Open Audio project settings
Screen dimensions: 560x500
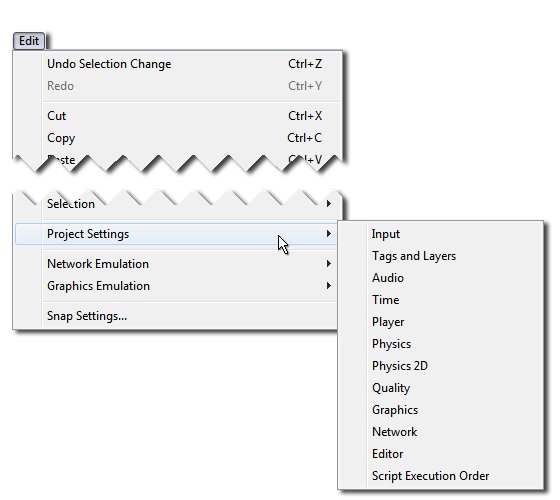point(440,278)
